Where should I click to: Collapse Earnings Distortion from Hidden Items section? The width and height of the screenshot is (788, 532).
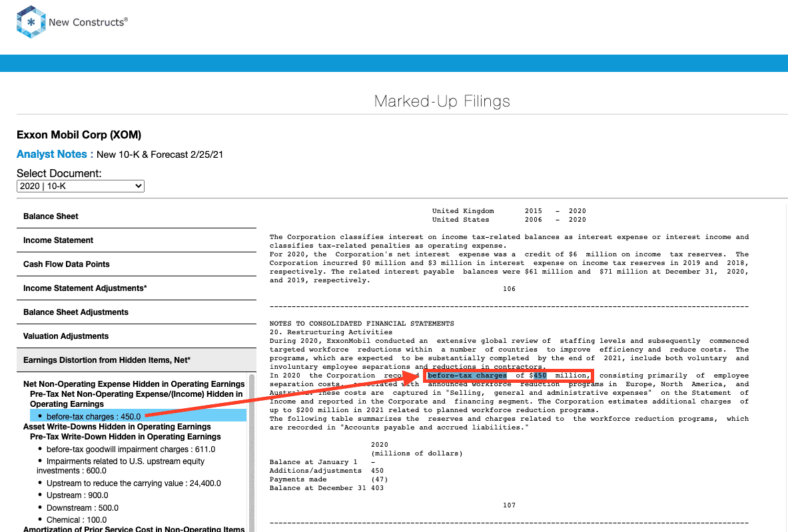(x=136, y=360)
